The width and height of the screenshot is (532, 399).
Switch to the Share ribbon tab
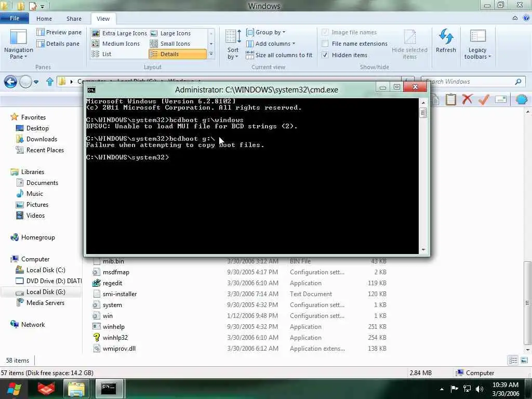(74, 19)
